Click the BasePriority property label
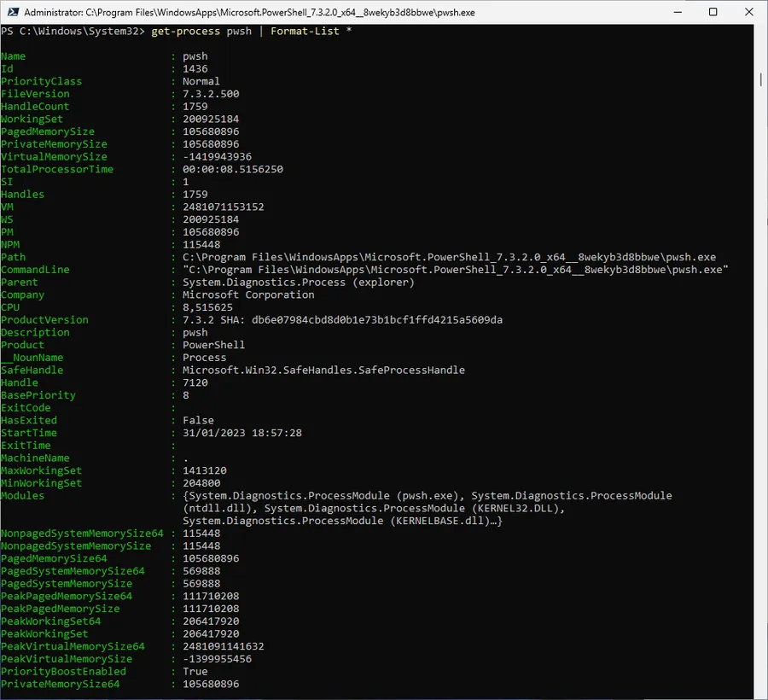 coord(38,395)
